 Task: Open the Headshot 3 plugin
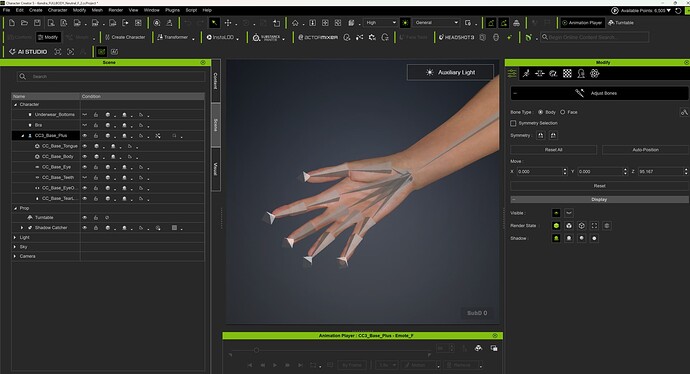coord(456,37)
